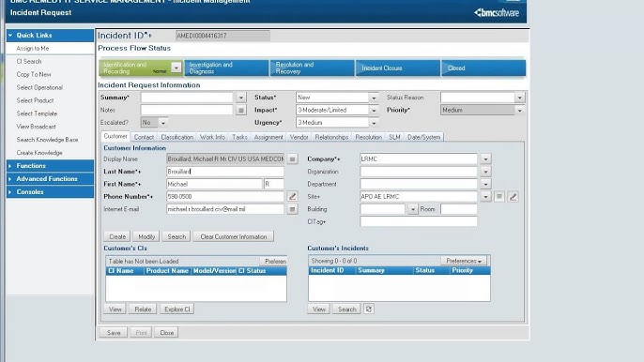Viewport: 644px width, 362px height.
Task: Click into the CI Tag field
Action: point(419,221)
